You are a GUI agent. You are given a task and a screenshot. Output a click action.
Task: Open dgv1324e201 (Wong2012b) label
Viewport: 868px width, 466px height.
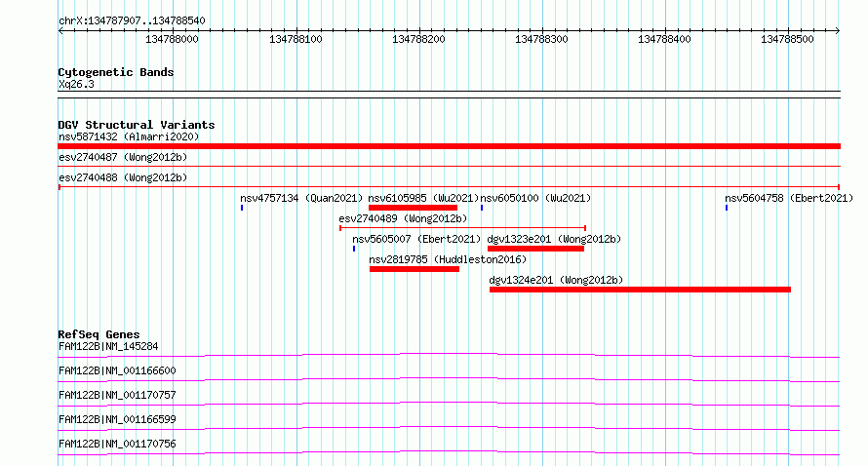(556, 280)
